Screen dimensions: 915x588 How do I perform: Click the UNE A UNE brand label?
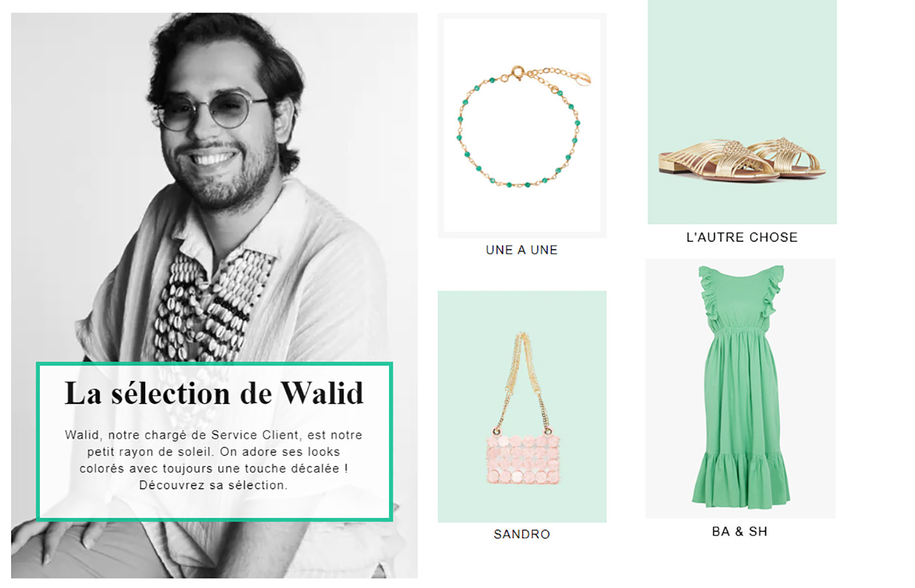522,250
